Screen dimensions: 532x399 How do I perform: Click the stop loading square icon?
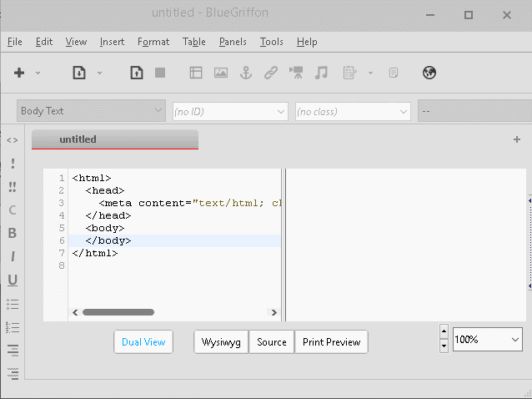[160, 73]
